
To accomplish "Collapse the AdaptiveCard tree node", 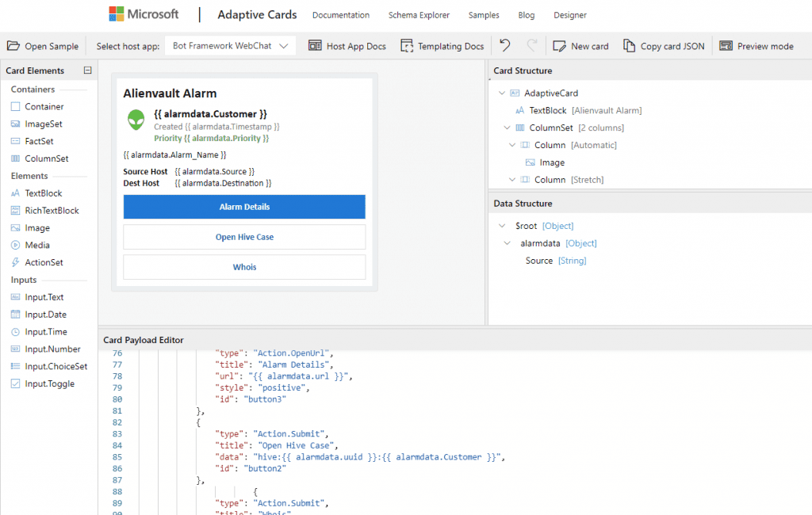I will tap(501, 93).
